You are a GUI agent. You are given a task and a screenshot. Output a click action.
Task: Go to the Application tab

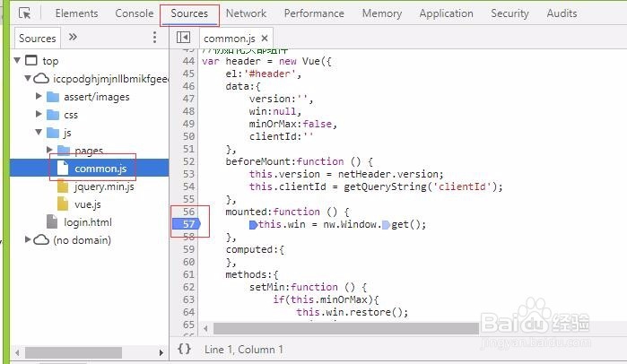click(x=447, y=13)
